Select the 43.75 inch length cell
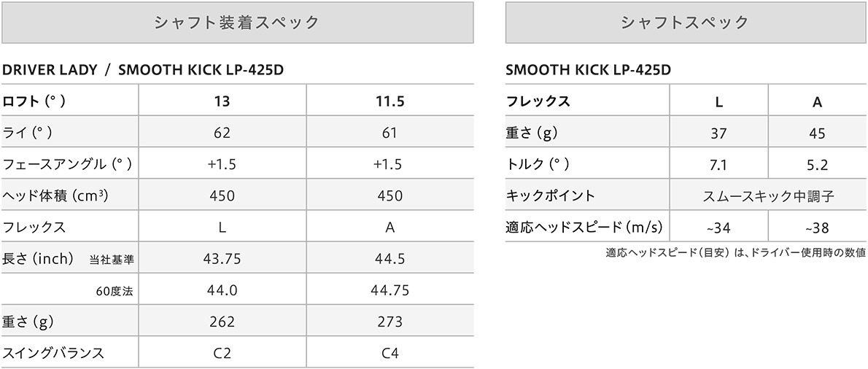 click(x=222, y=259)
